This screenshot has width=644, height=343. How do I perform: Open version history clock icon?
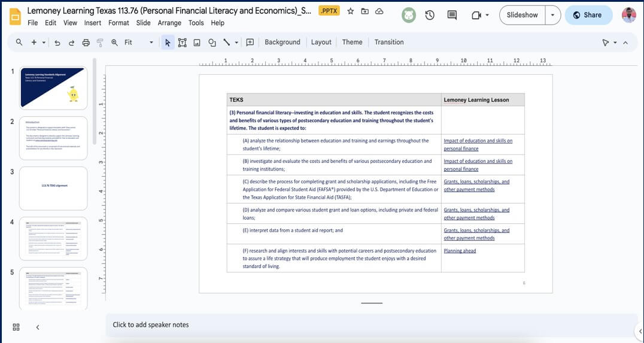[x=430, y=15]
